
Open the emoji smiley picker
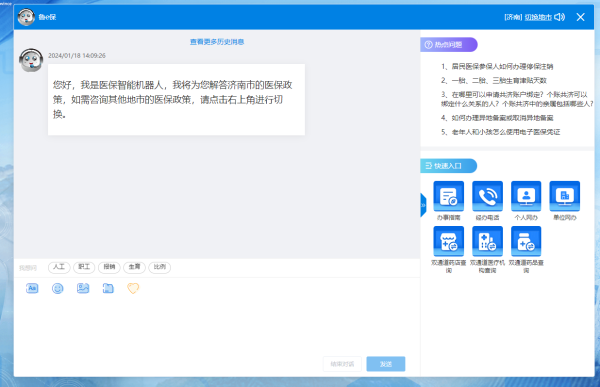pyautogui.click(x=57, y=288)
